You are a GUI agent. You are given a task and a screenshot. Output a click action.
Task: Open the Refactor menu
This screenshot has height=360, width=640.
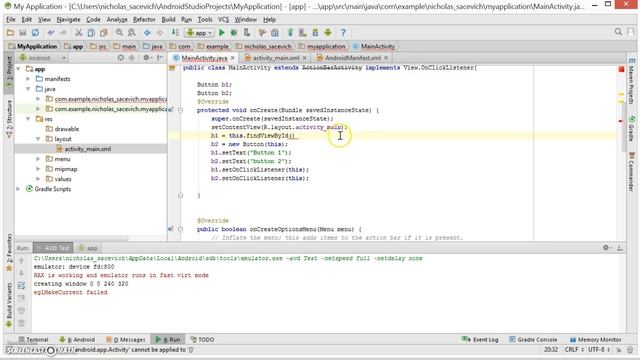coord(144,20)
